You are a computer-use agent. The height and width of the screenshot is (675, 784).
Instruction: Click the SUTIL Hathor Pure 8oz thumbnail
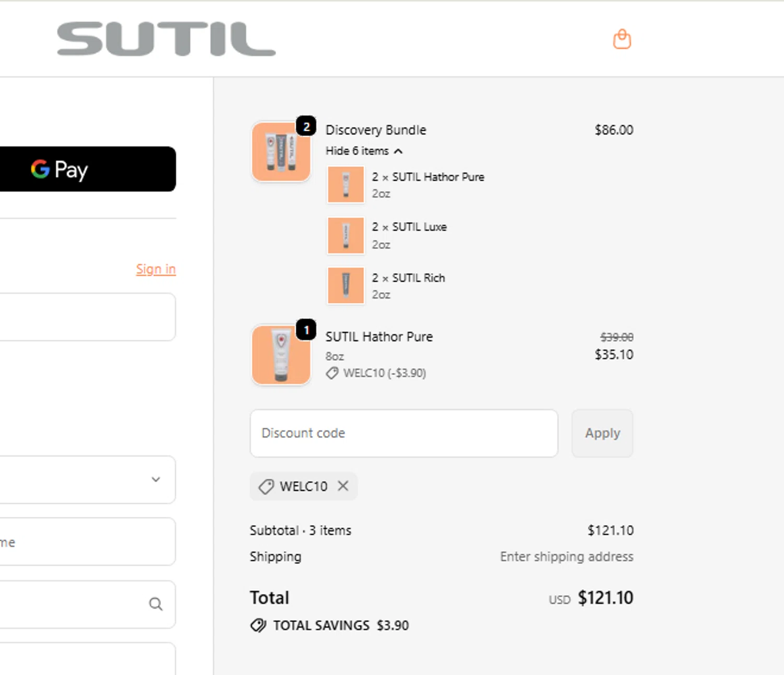(x=281, y=355)
